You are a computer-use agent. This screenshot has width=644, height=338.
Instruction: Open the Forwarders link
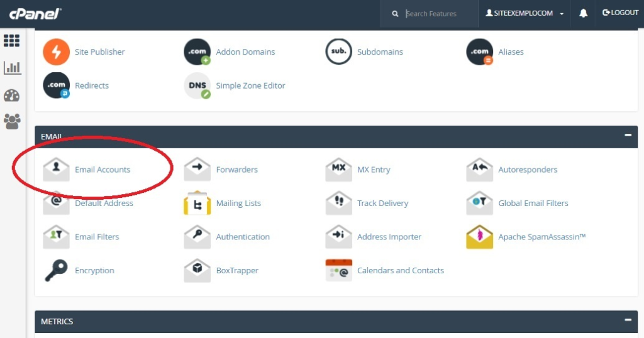pyautogui.click(x=236, y=170)
